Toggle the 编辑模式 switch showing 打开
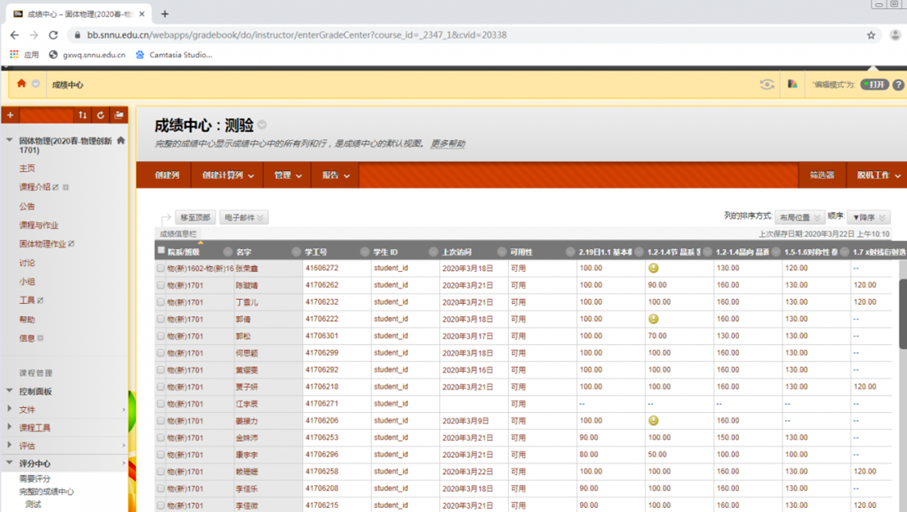907x512 pixels. (874, 84)
